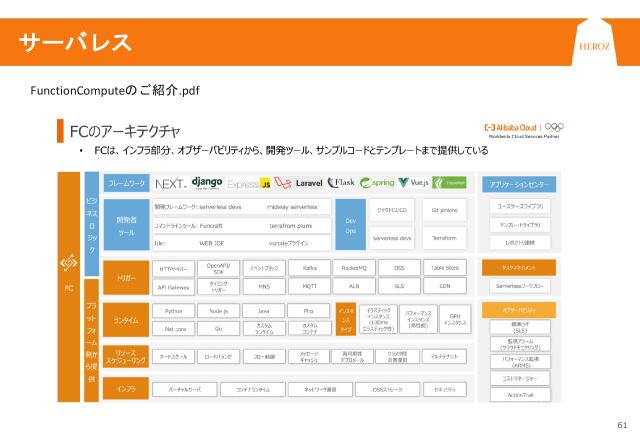Click the blue フレームワーク label

pos(127,183)
